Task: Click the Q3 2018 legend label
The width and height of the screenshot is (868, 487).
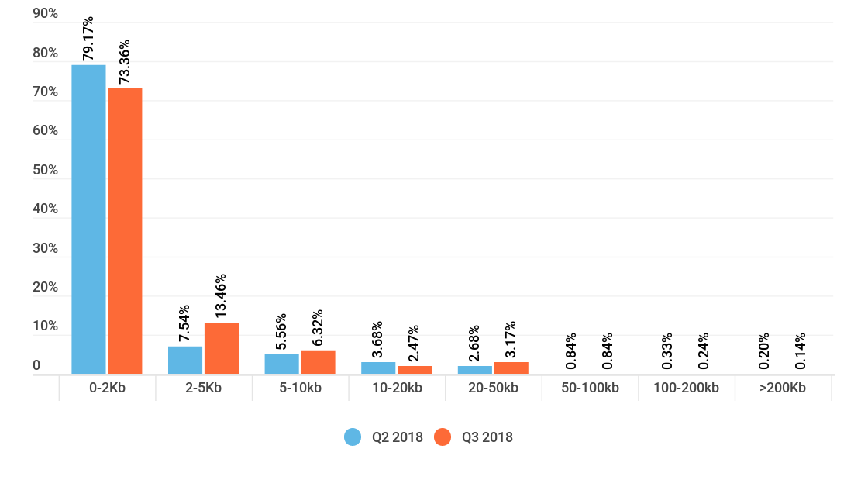Action: pos(487,437)
